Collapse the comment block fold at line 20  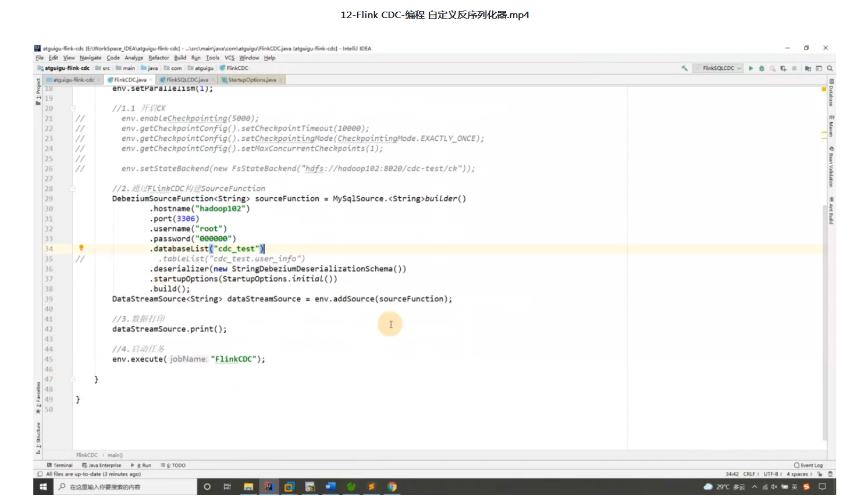click(73, 108)
